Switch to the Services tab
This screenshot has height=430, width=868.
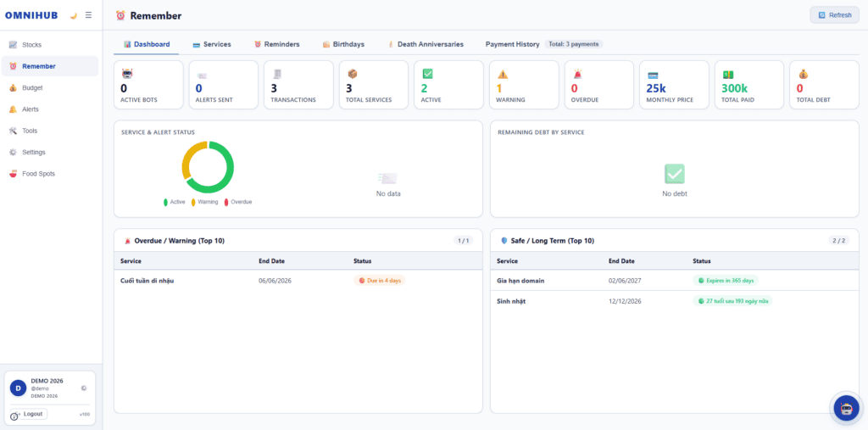pos(211,44)
